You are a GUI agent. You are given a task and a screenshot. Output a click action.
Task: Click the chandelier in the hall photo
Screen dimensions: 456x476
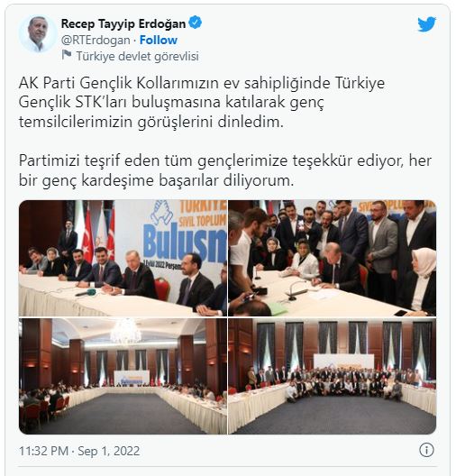125,331
